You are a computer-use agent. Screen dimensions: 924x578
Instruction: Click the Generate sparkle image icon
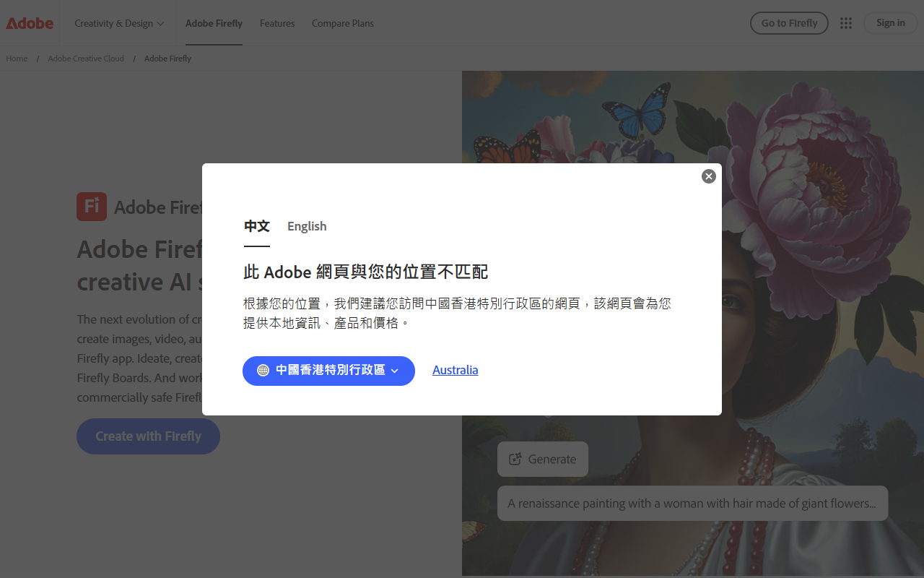click(515, 460)
